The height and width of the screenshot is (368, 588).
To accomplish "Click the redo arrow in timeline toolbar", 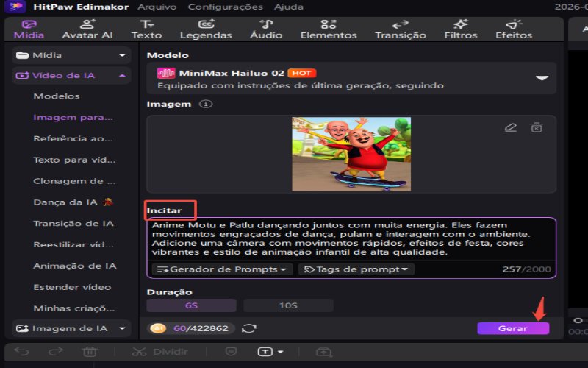I will 56,352.
